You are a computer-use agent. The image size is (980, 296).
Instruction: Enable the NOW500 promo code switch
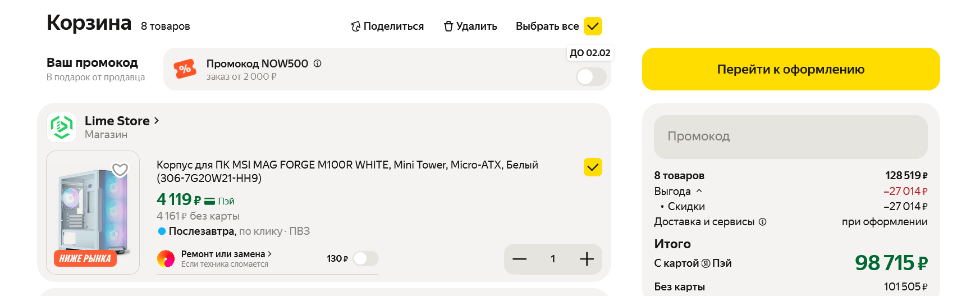coord(591,77)
